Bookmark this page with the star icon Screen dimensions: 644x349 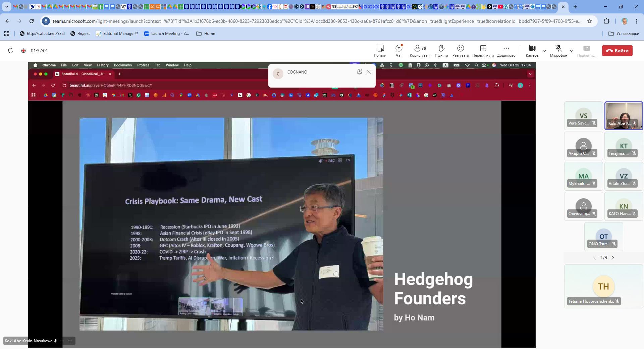[590, 21]
